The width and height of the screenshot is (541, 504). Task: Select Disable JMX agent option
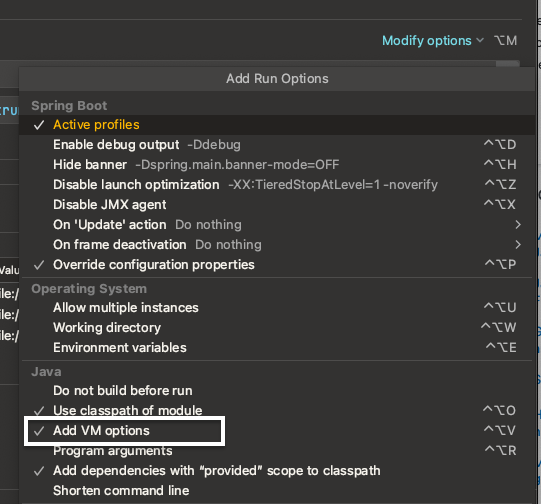pos(277,205)
